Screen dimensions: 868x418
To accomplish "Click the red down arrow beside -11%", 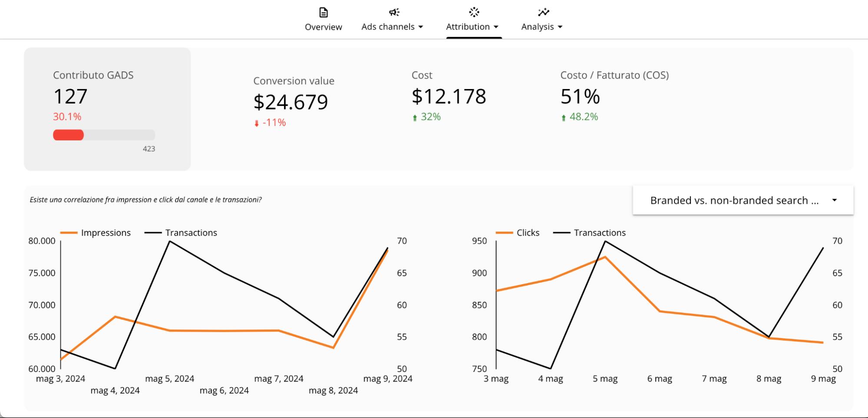I will (257, 123).
